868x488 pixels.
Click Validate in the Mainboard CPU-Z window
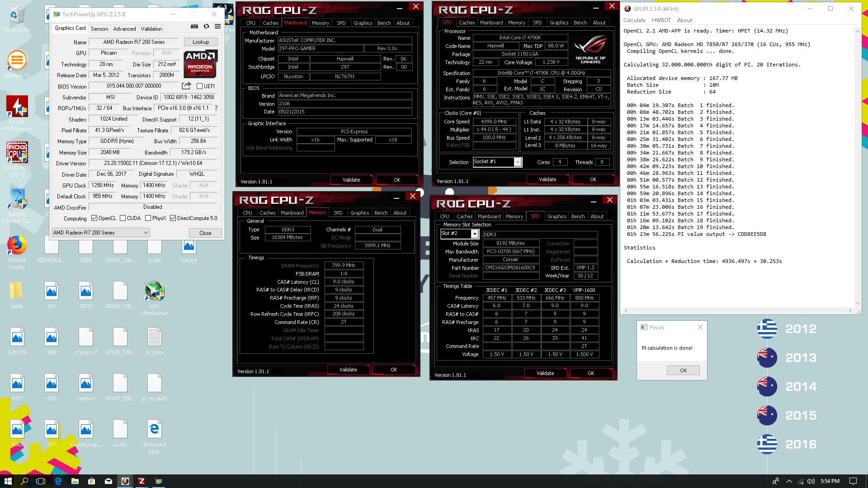[351, 179]
